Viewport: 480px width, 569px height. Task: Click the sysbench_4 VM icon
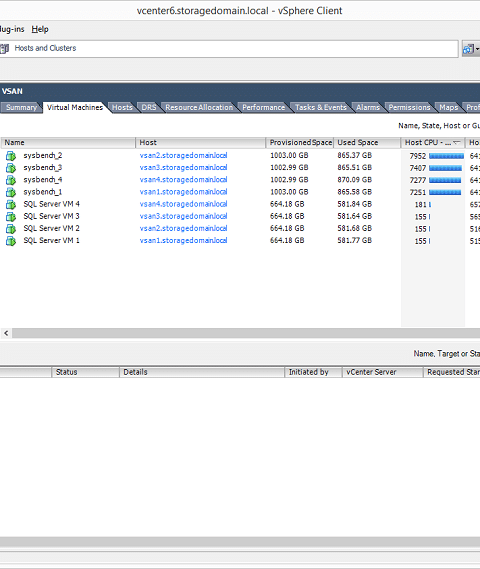pyautogui.click(x=11, y=180)
